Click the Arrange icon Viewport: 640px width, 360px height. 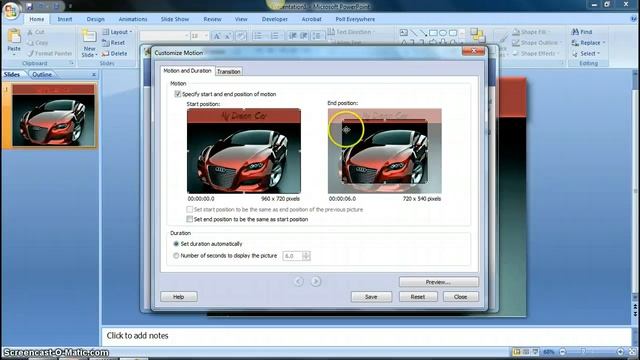click(x=478, y=36)
